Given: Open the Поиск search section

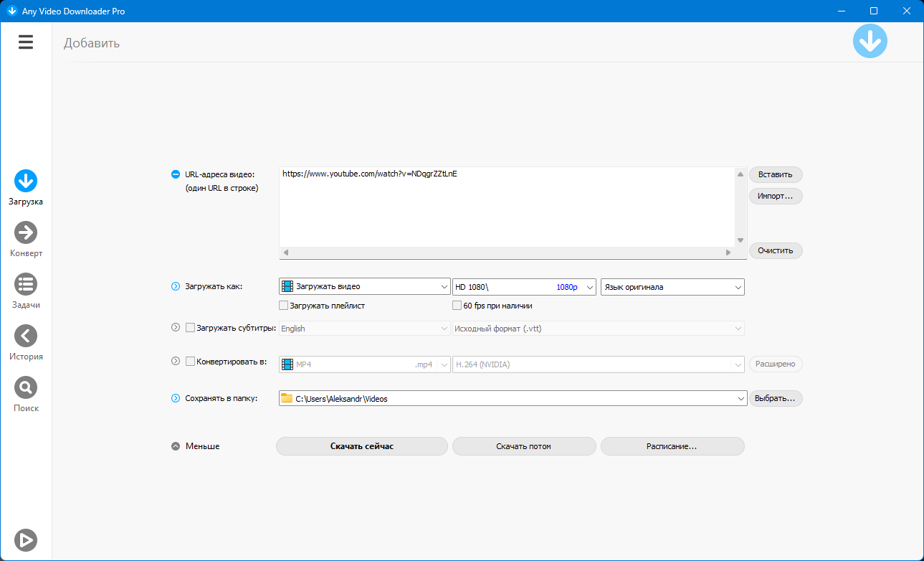Looking at the screenshot, I should [26, 388].
